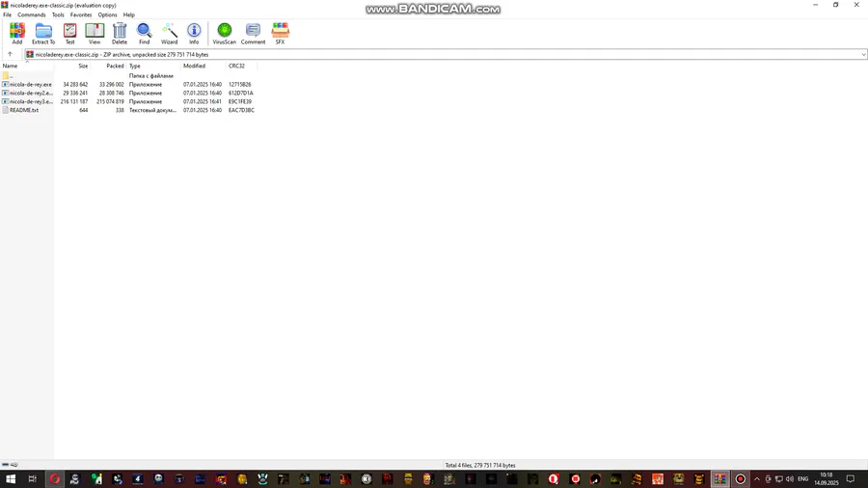
Task: Click size value 34 283 642
Action: [x=75, y=85]
